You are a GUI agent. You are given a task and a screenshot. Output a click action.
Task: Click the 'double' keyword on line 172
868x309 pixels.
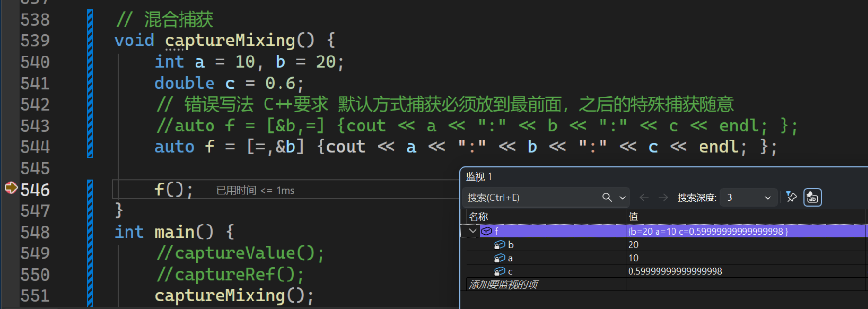point(184,83)
